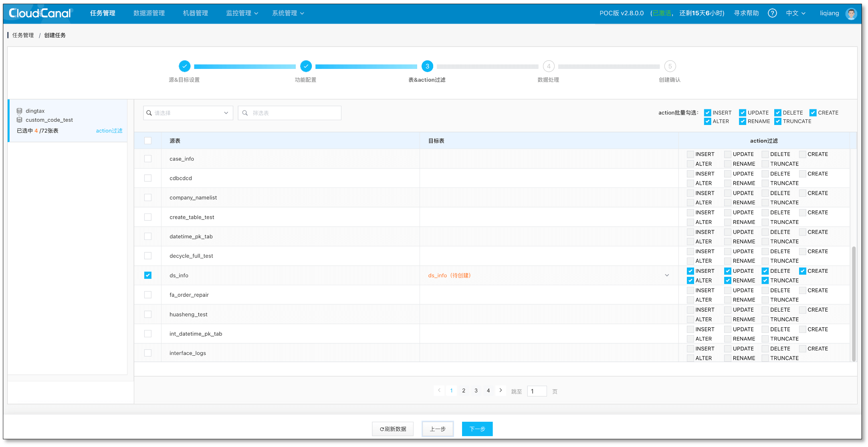
Task: Click the liqiang user avatar
Action: pos(851,13)
